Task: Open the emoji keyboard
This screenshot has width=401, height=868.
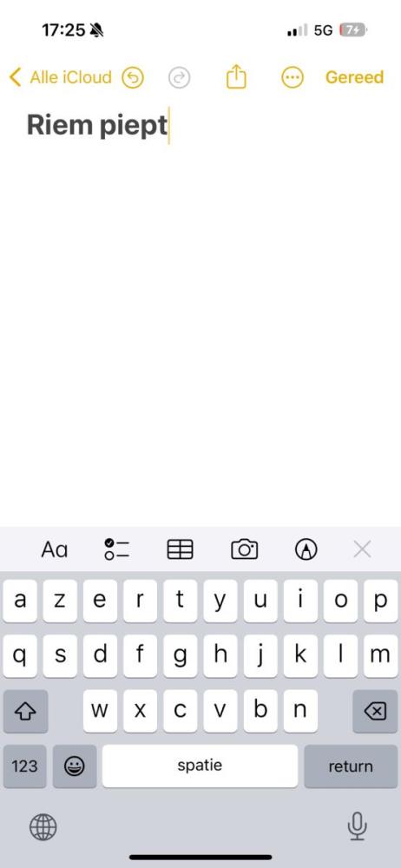Action: (x=75, y=766)
